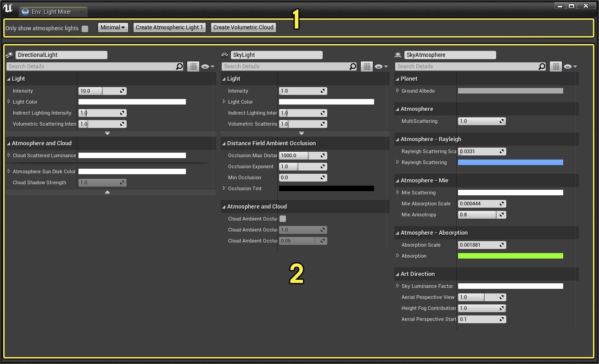
Task: Open the Minimal dropdown
Action: [112, 27]
